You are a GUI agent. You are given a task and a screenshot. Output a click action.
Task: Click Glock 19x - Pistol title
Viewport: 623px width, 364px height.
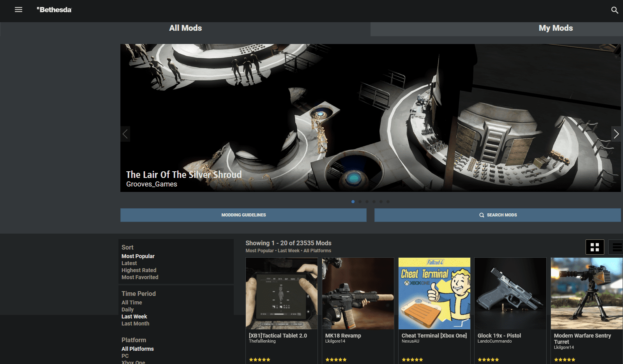click(x=499, y=336)
